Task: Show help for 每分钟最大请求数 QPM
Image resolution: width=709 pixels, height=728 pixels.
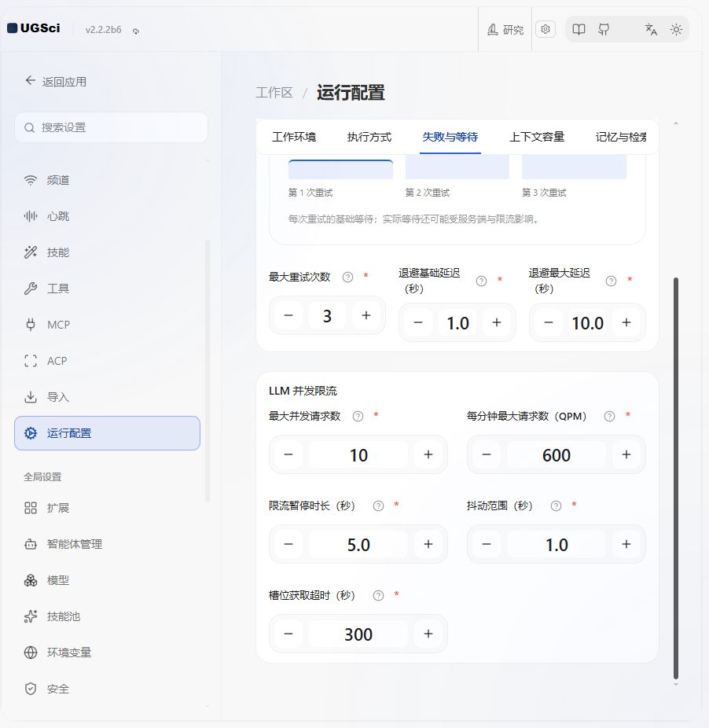Action: tap(609, 417)
